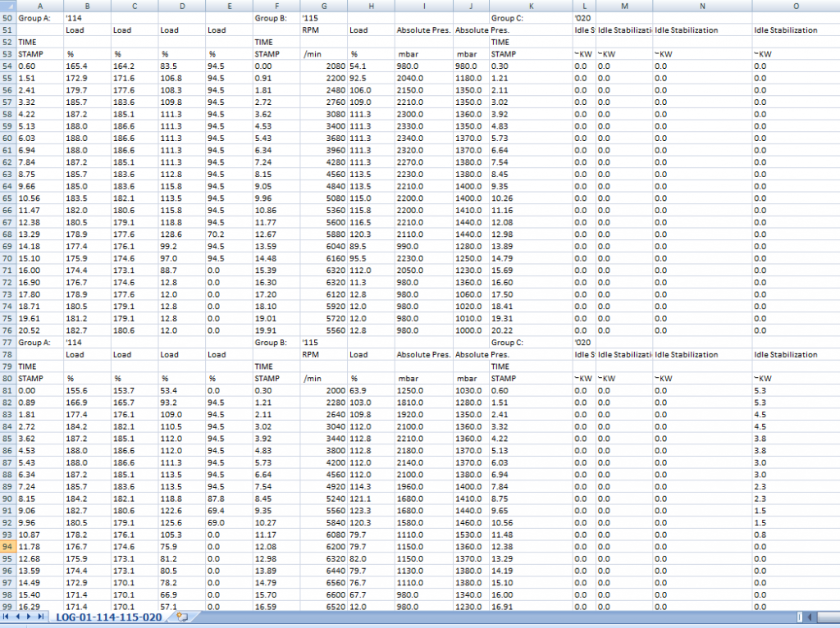Select the 'Absolute Pres.' header cell in column I
The height and width of the screenshot is (628, 840).
click(423, 30)
